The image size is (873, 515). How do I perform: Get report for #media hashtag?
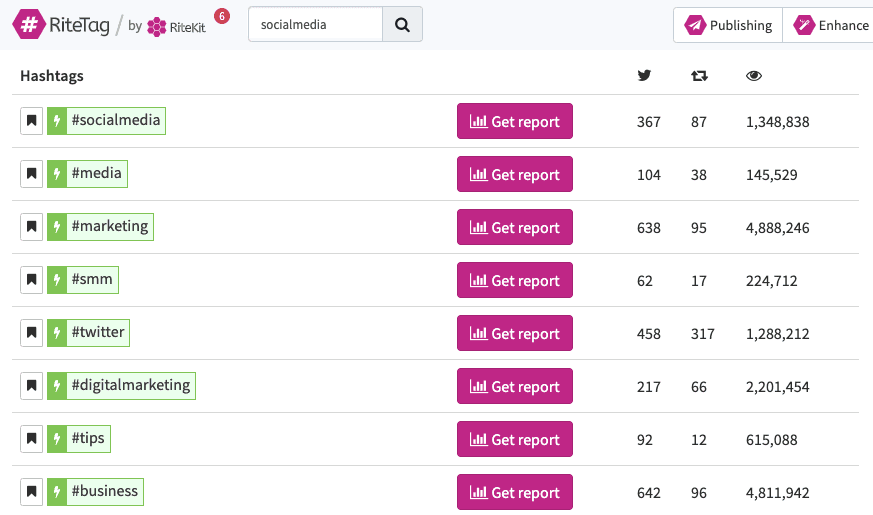pyautogui.click(x=515, y=175)
